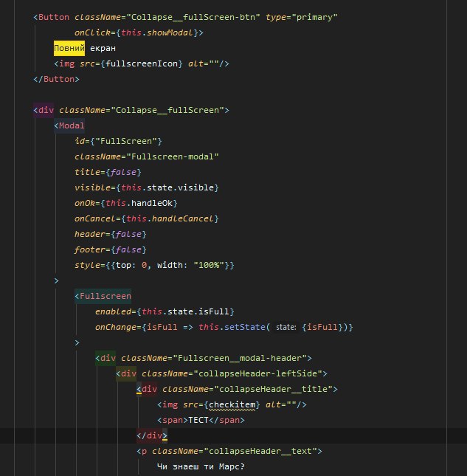Click the className "Collapse__fullScreen-btn" string
Screen dimensions: 467x476
pyautogui.click(x=193, y=17)
